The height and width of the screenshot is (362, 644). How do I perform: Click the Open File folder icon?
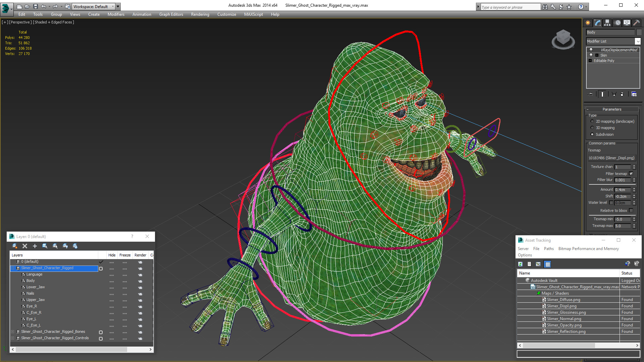click(x=27, y=6)
